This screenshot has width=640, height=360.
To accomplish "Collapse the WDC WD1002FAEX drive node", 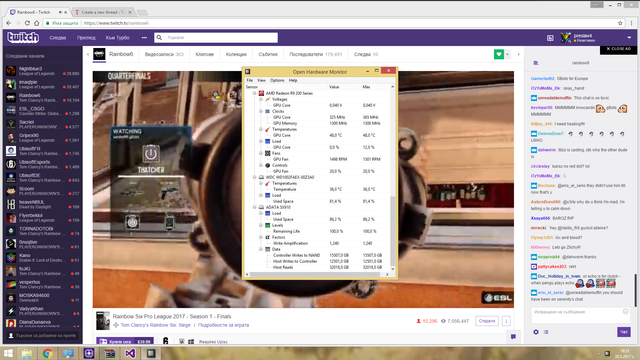I will click(254, 177).
